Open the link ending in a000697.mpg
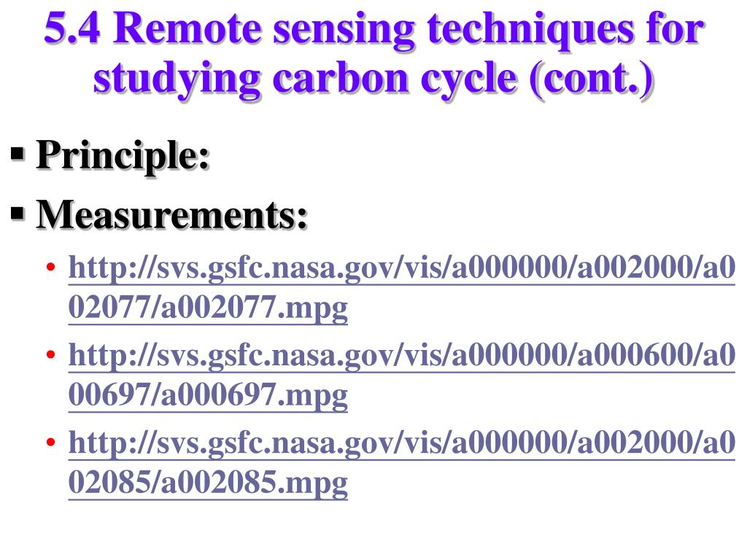 (x=402, y=376)
